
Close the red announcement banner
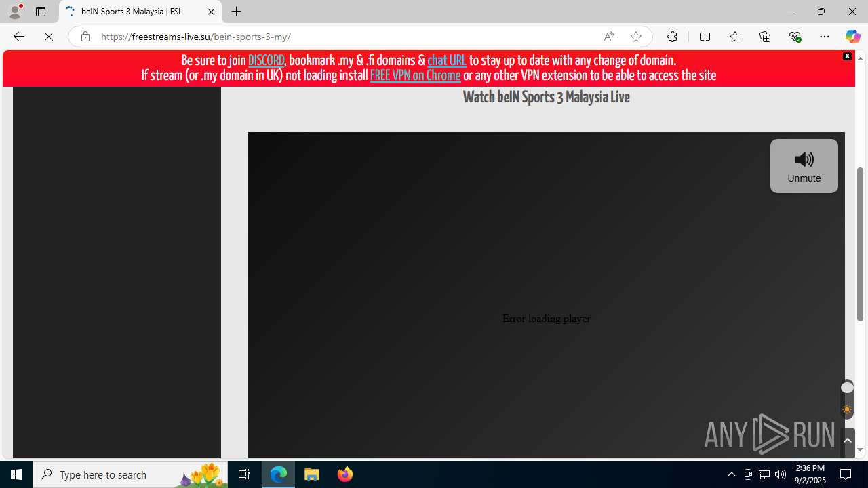click(x=847, y=56)
